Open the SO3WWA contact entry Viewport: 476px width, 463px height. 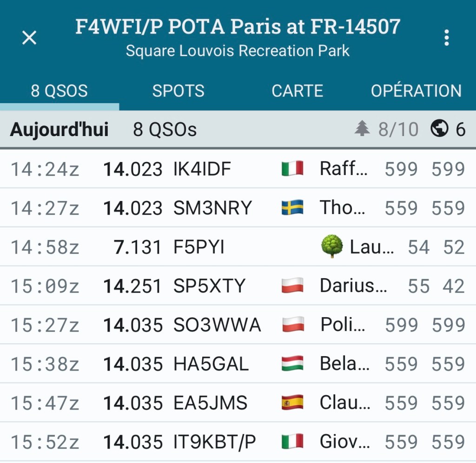(x=217, y=325)
